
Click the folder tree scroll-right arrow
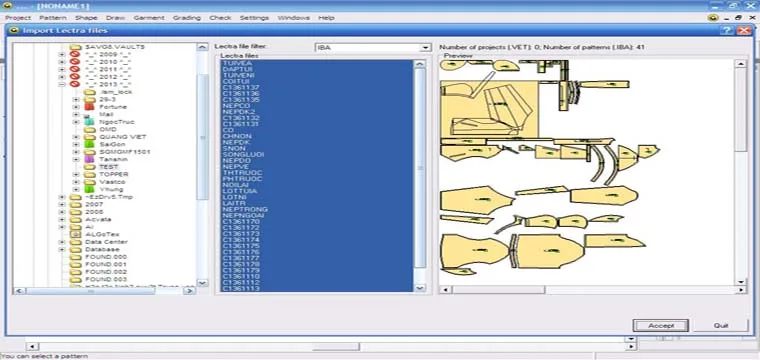[x=190, y=291]
